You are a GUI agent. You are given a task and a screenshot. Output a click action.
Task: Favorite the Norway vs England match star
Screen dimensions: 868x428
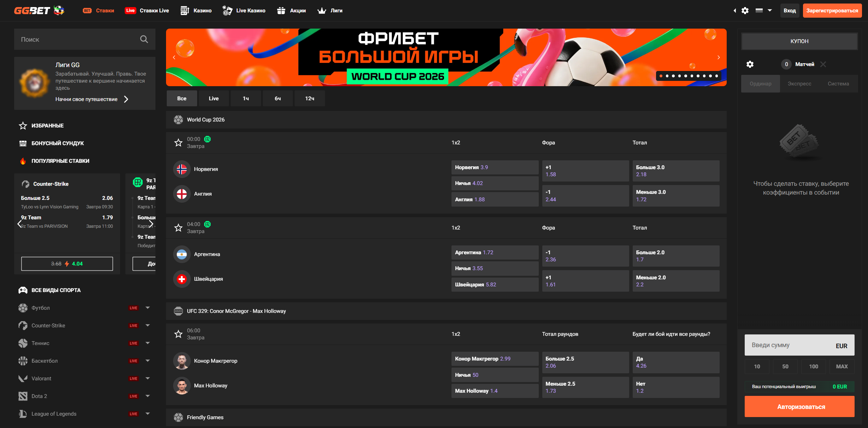coord(178,143)
